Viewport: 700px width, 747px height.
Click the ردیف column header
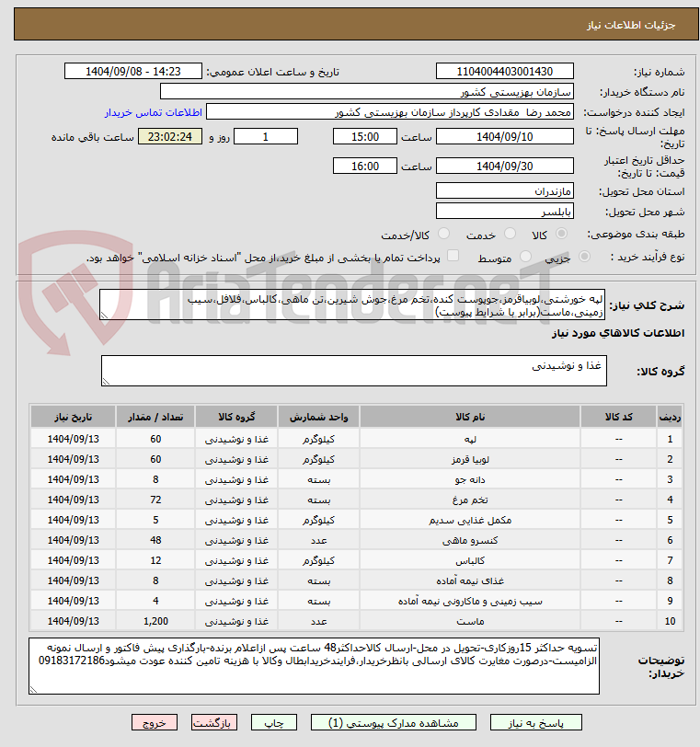[670, 417]
